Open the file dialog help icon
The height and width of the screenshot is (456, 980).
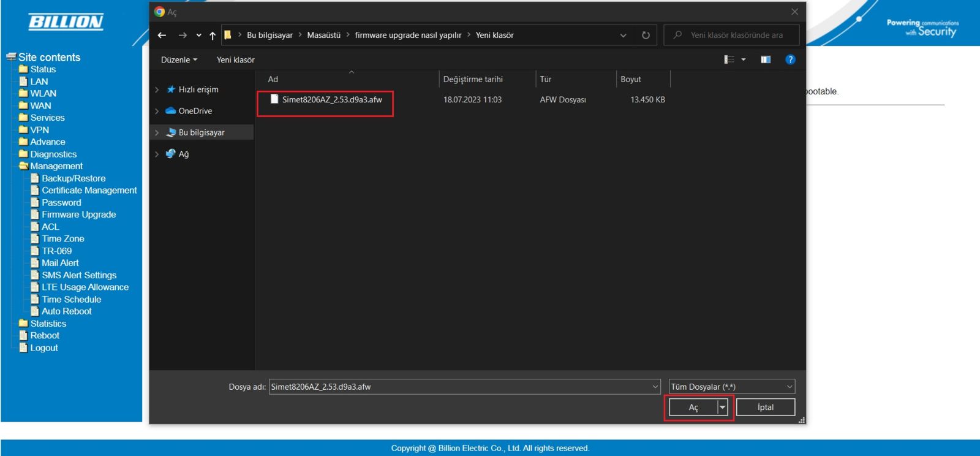(790, 59)
